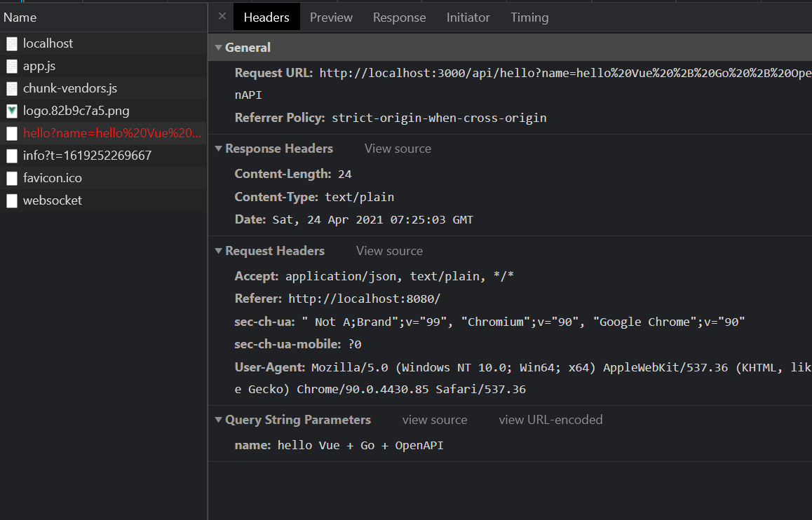Open the Response tab
This screenshot has width=812, height=520.
pyautogui.click(x=399, y=17)
